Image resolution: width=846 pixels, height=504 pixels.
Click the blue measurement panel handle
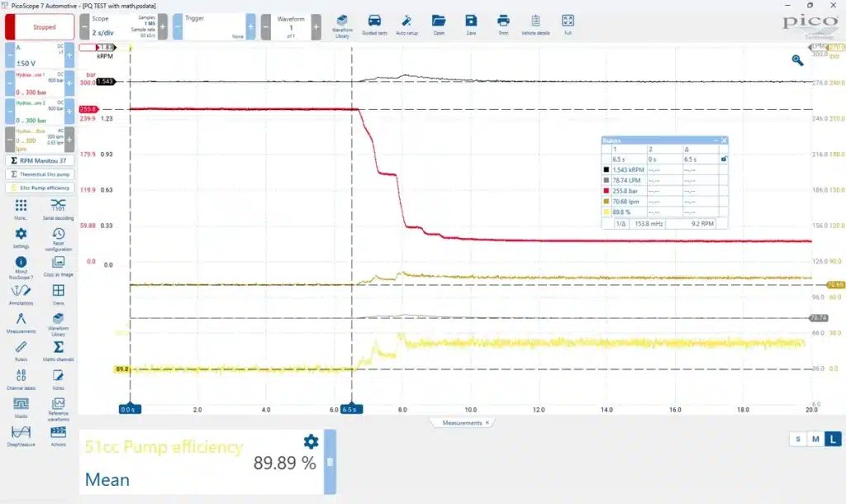coord(330,462)
